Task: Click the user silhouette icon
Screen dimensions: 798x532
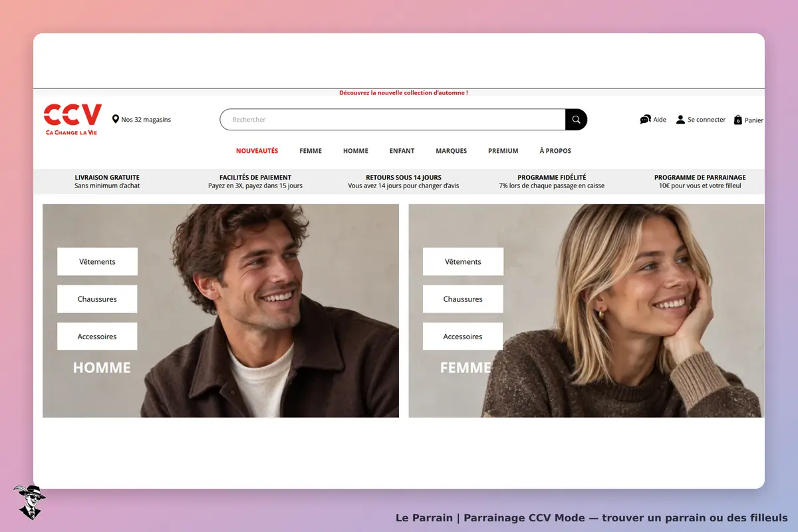Action: tap(680, 120)
